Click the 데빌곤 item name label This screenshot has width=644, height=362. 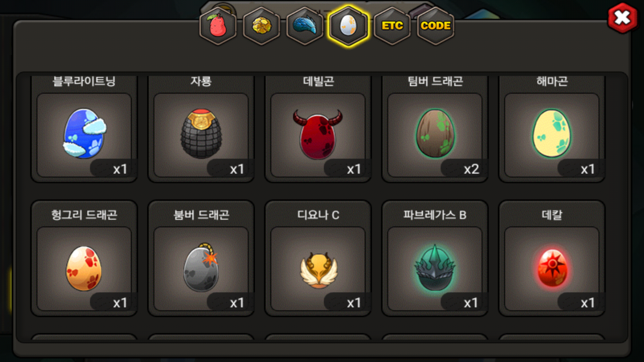point(318,81)
